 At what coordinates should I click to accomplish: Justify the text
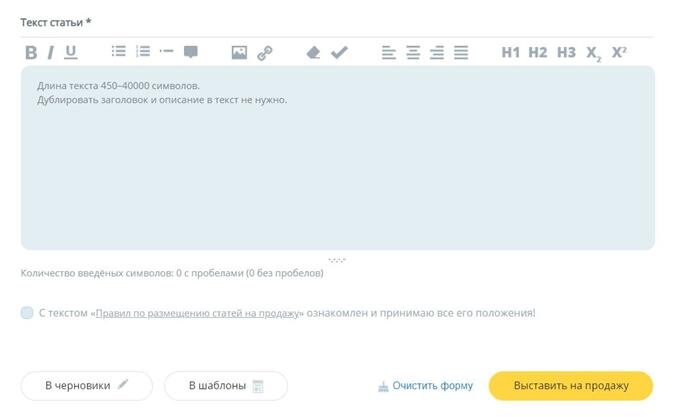click(x=461, y=52)
